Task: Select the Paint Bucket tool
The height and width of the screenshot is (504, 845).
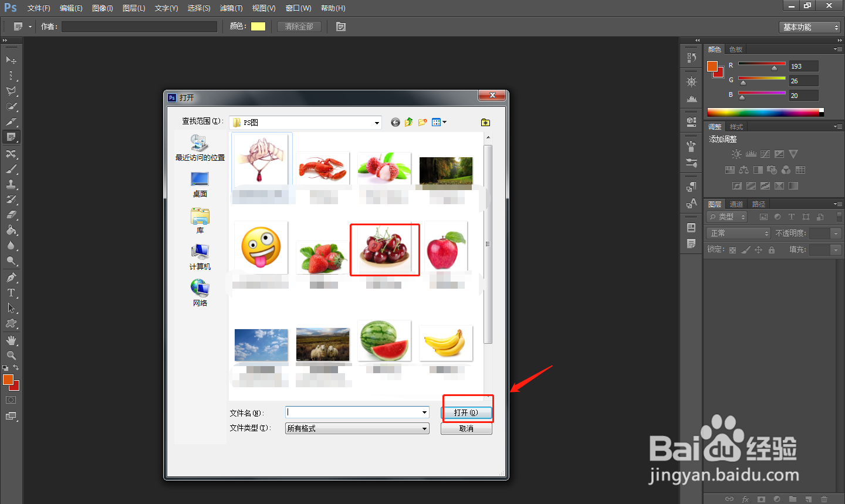Action: point(11,230)
